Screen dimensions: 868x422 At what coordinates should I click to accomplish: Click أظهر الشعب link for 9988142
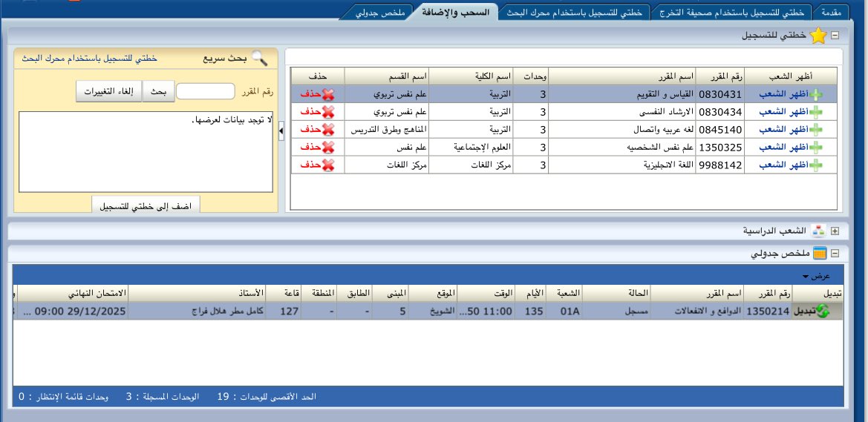(784, 165)
